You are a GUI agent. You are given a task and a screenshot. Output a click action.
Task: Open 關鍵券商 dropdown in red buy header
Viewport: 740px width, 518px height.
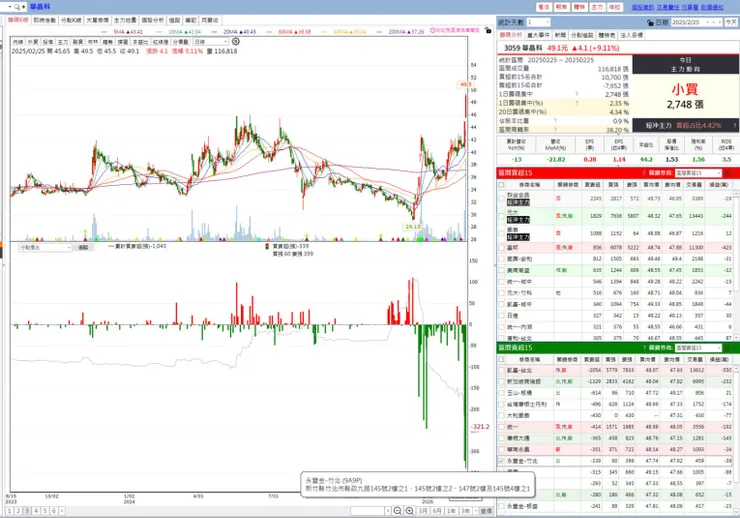pyautogui.click(x=698, y=173)
